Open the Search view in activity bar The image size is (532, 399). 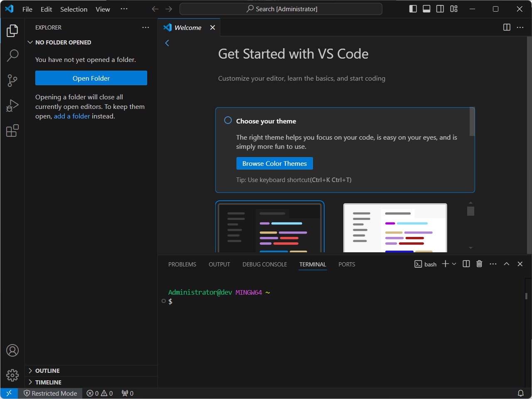click(x=12, y=55)
